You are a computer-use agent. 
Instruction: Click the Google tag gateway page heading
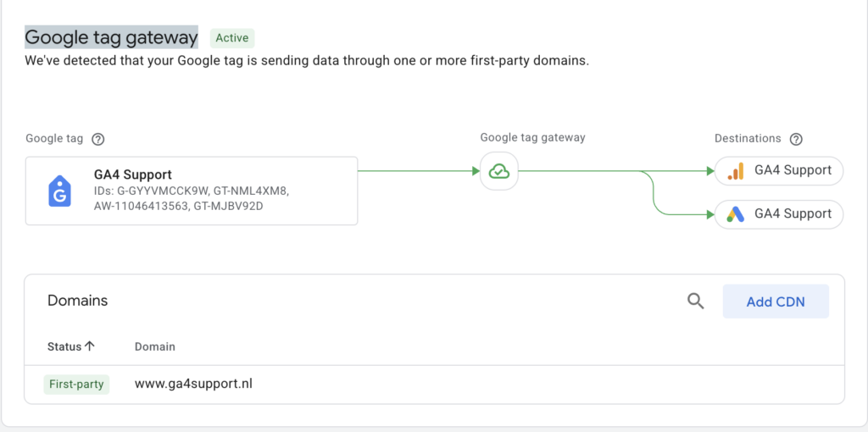point(111,37)
